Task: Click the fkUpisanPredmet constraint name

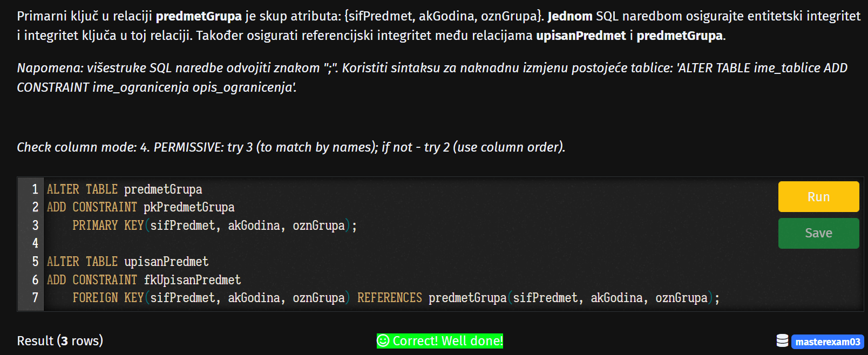Action: tap(192, 280)
